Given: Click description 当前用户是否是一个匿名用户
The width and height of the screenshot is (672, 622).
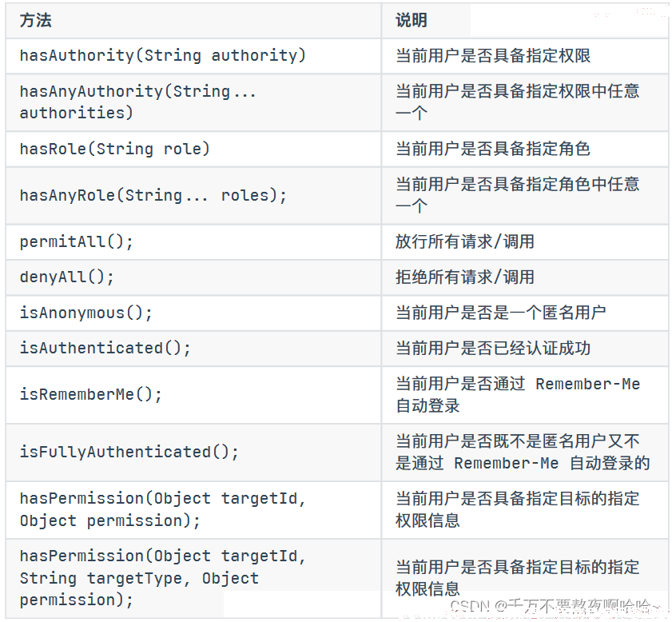Looking at the screenshot, I should 500,313.
